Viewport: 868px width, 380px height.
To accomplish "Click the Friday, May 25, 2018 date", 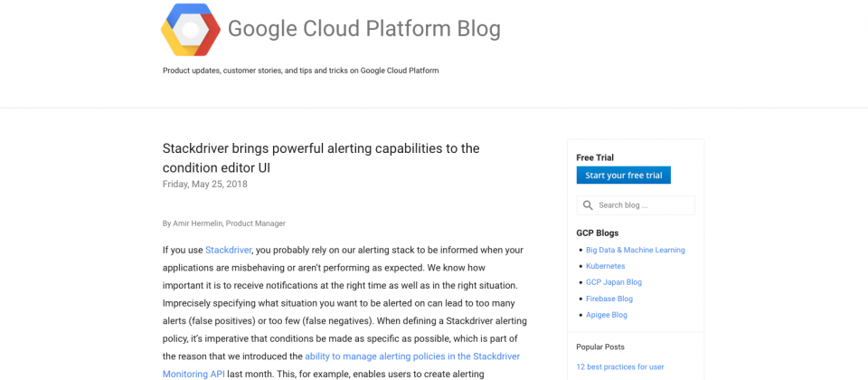I will point(204,184).
